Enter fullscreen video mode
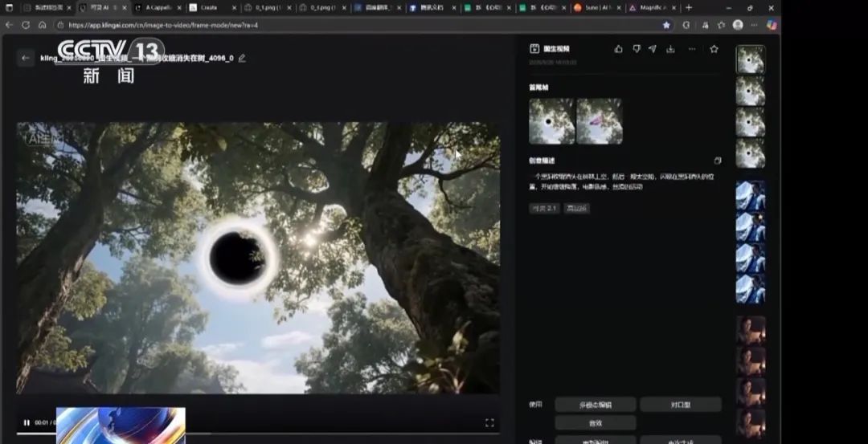This screenshot has height=444, width=868. pyautogui.click(x=489, y=422)
